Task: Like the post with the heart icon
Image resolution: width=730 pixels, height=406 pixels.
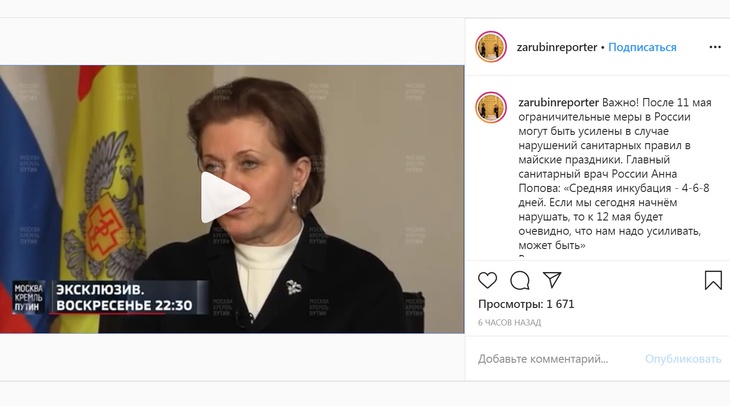Action: (487, 280)
